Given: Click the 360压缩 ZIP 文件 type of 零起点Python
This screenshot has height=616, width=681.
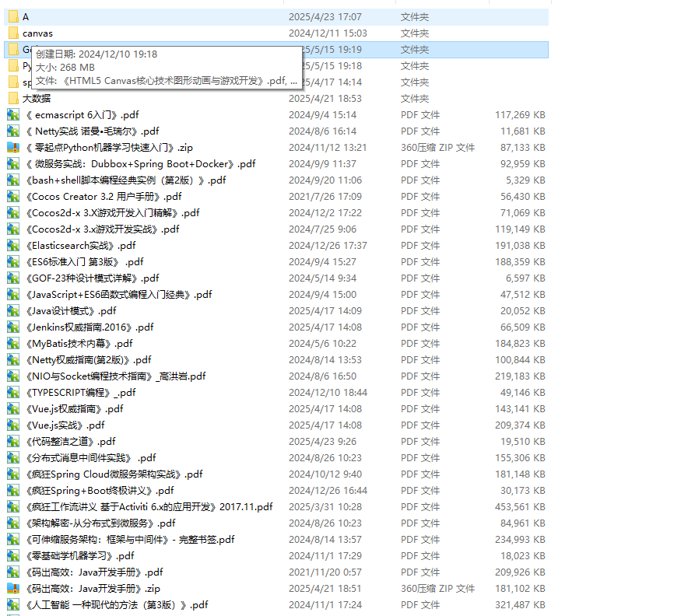Looking at the screenshot, I should click(437, 148).
